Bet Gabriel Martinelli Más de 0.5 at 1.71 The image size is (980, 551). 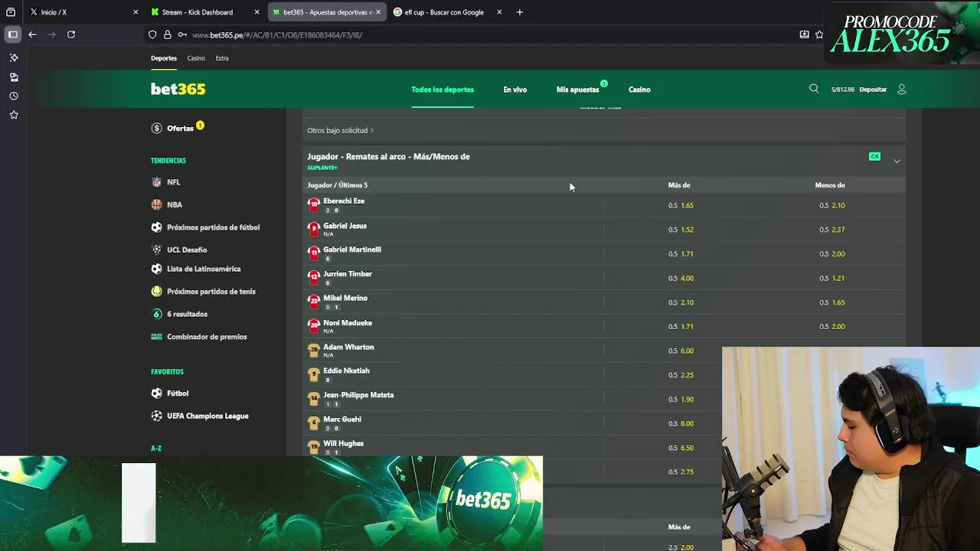681,254
